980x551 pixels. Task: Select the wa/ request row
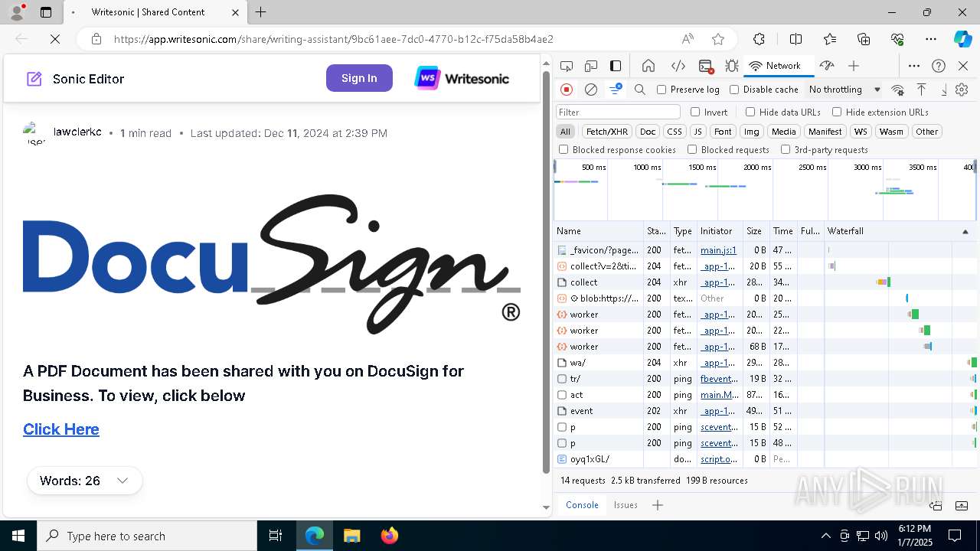point(766,363)
